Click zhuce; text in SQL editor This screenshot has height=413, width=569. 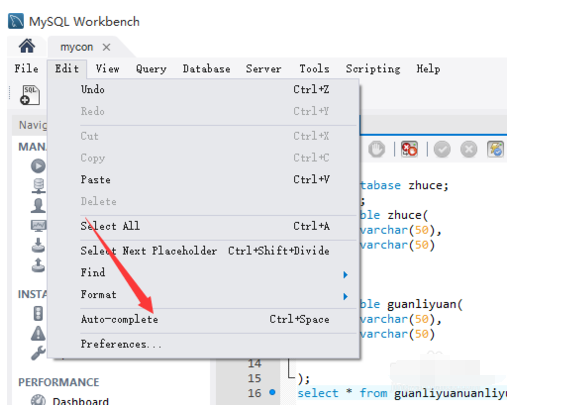click(x=429, y=185)
